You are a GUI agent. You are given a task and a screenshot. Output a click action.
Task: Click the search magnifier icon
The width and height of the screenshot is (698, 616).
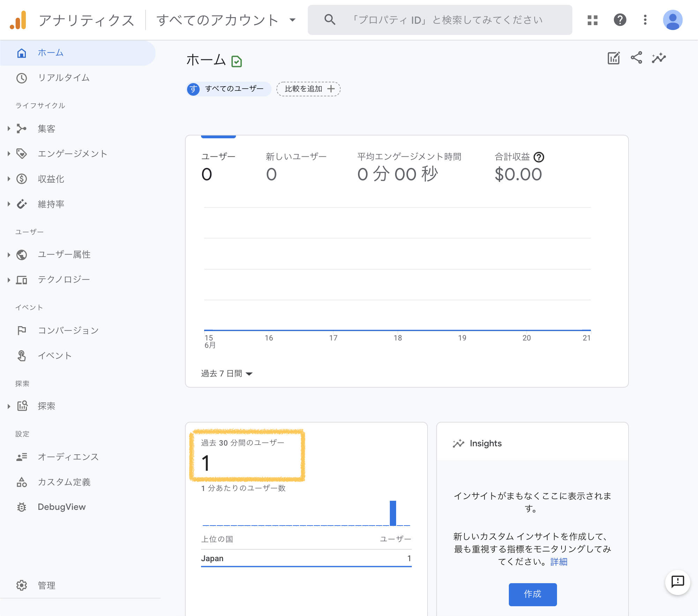tap(329, 20)
